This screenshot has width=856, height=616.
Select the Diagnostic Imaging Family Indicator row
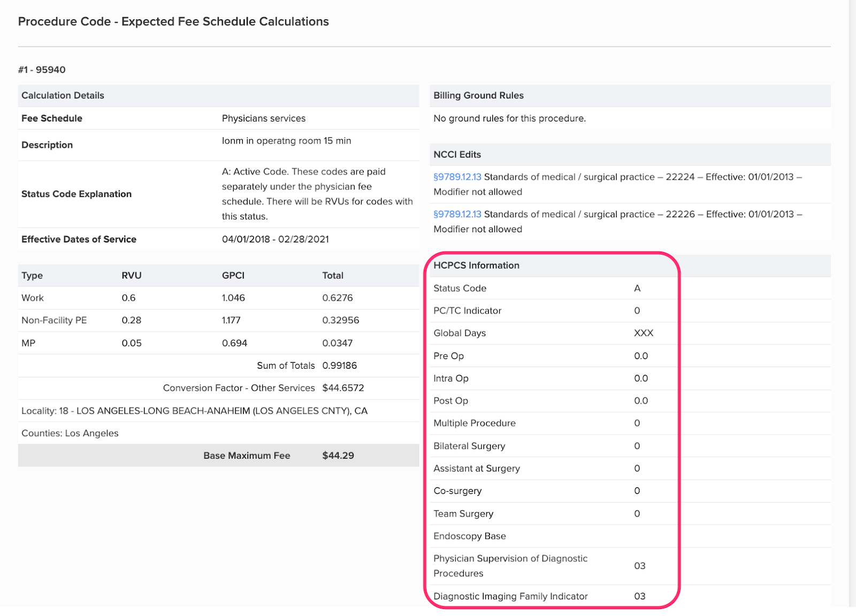(510, 596)
